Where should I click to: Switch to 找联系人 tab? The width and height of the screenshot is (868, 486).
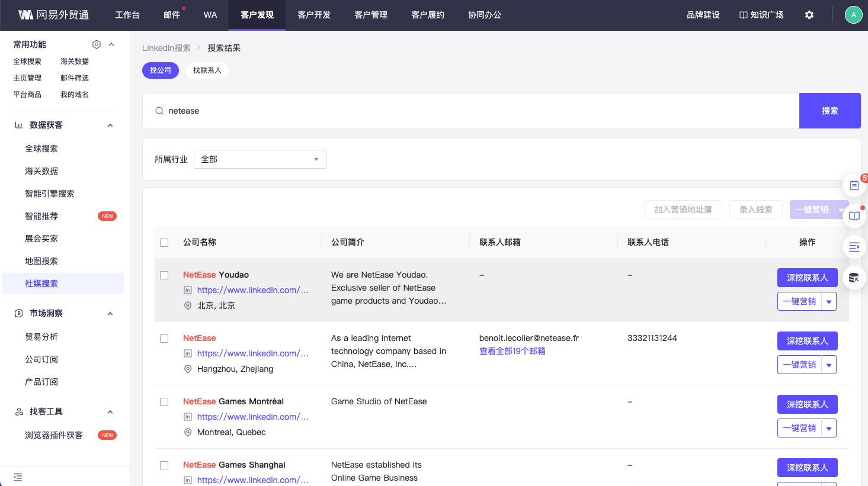click(207, 70)
